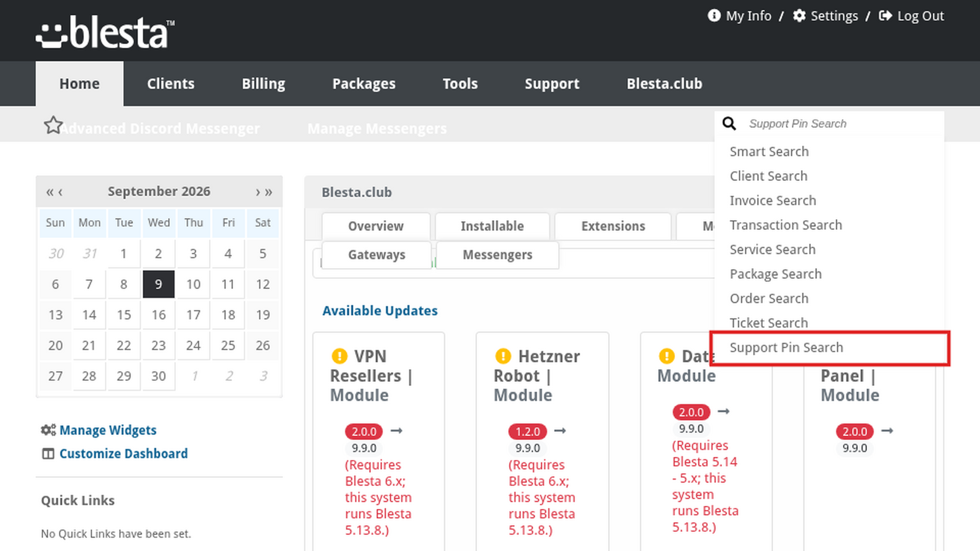Click the Customize Dashboard link
Screen dimensions: 980x551
pyautogui.click(x=124, y=454)
